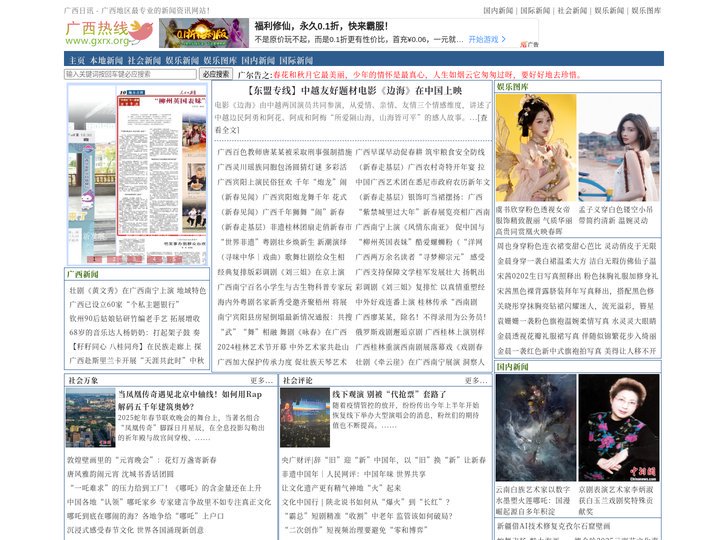Click 国内新闻 link in top-right header

[x=498, y=11]
